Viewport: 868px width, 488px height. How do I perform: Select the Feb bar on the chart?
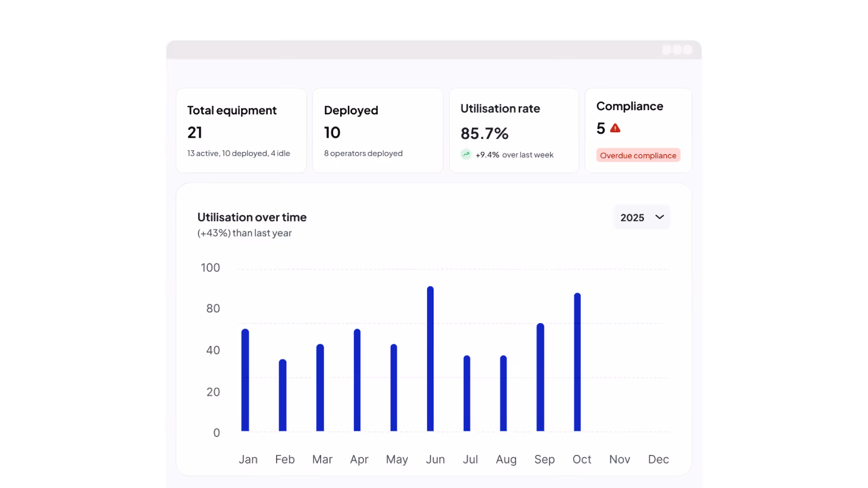pyautogui.click(x=283, y=395)
